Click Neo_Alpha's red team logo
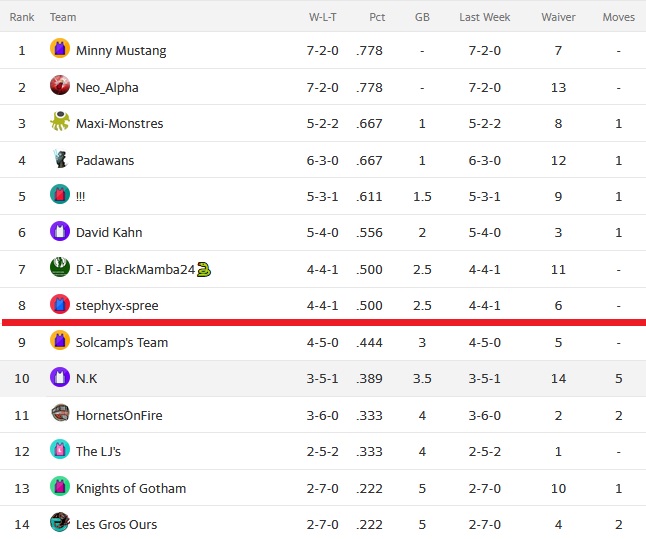Viewport: 646px width, 539px height. [60, 85]
